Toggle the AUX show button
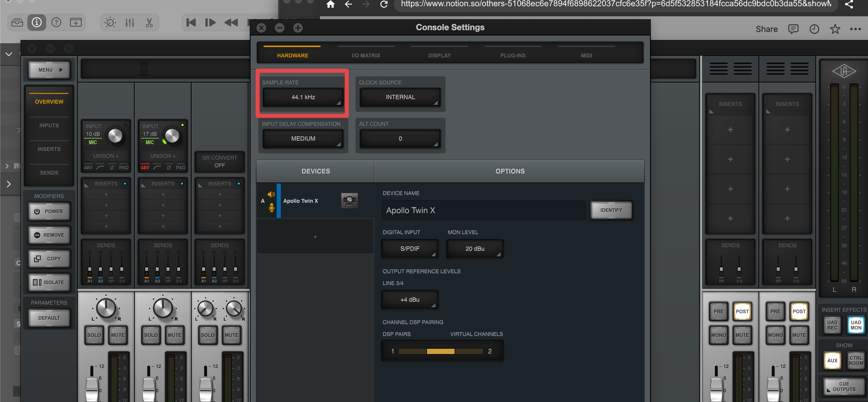This screenshot has width=868, height=402. click(x=832, y=360)
